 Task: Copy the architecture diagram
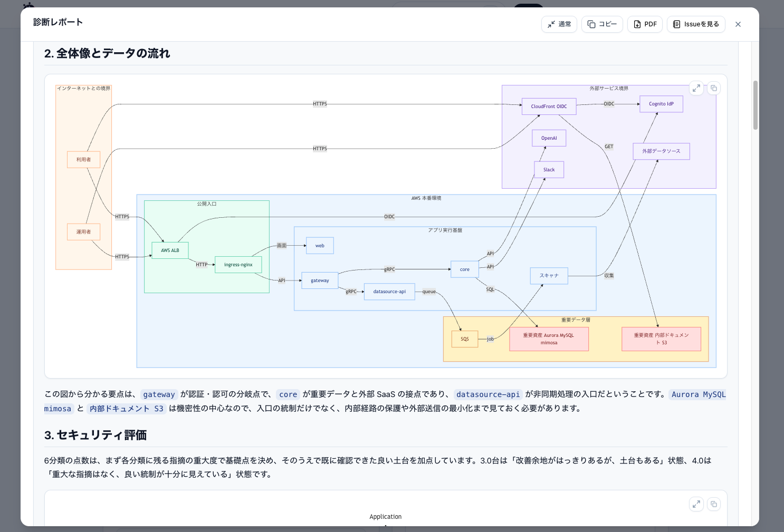714,88
